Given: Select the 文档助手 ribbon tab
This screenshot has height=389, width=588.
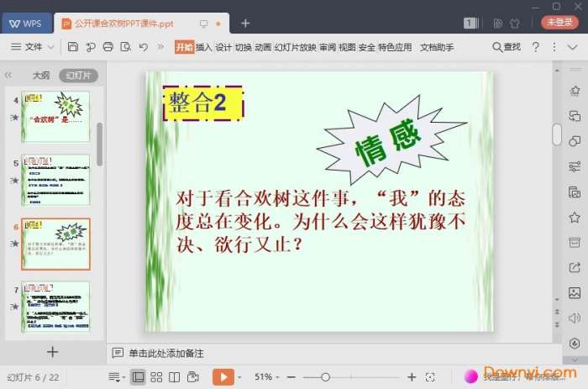Looking at the screenshot, I should [437, 47].
